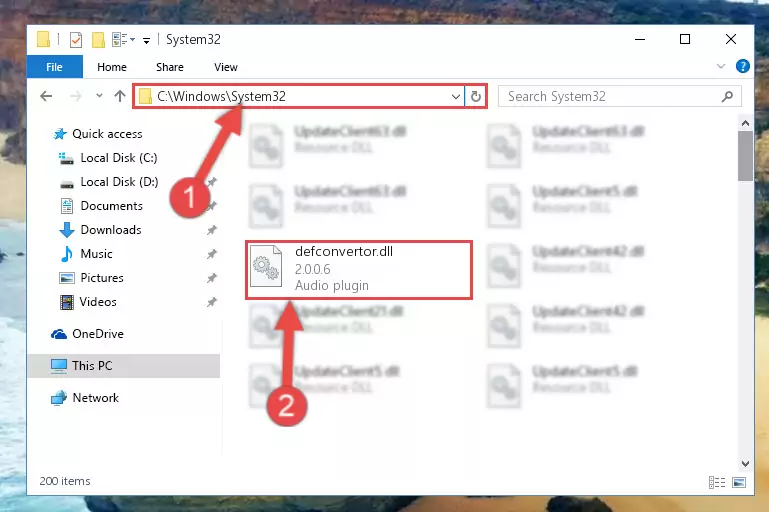
Task: Switch to Large icons view in status bar
Action: point(739,483)
